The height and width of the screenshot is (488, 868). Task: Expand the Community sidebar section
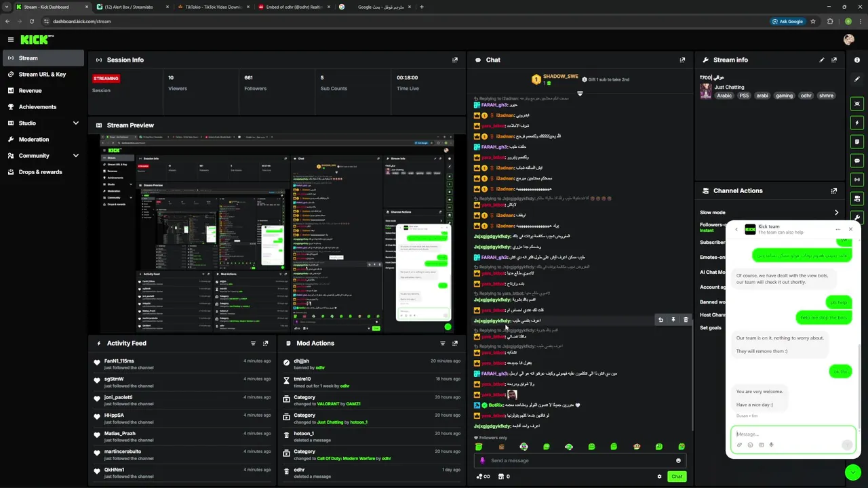coord(75,156)
